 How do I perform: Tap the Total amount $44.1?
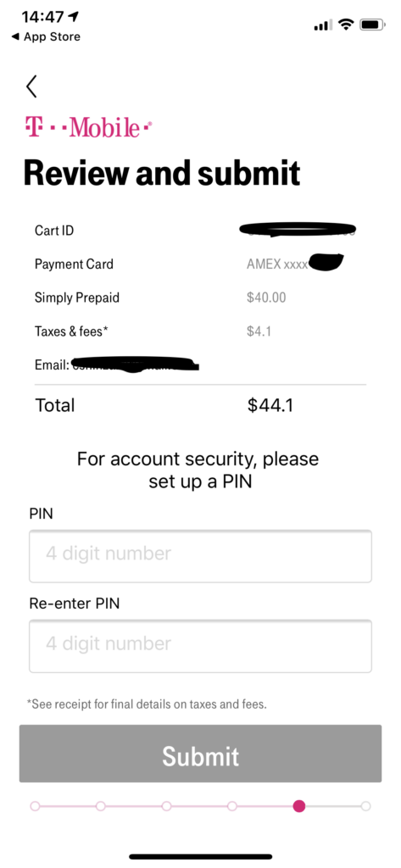pyautogui.click(x=270, y=405)
